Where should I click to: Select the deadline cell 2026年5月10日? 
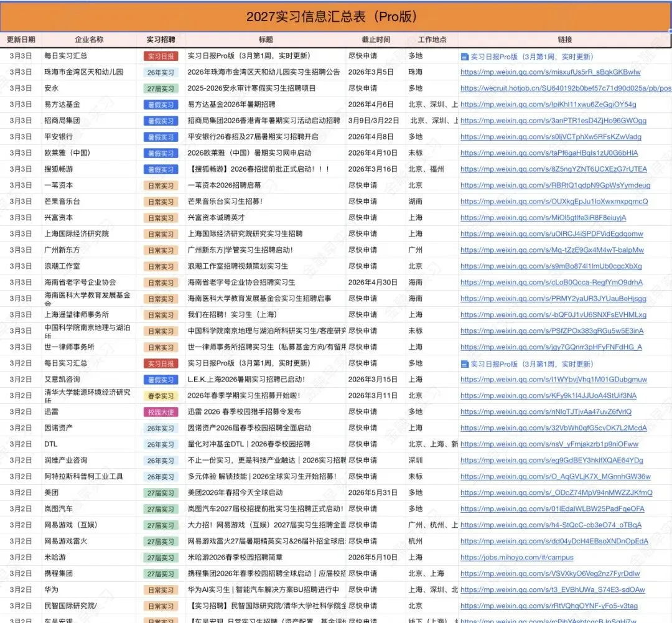click(376, 558)
